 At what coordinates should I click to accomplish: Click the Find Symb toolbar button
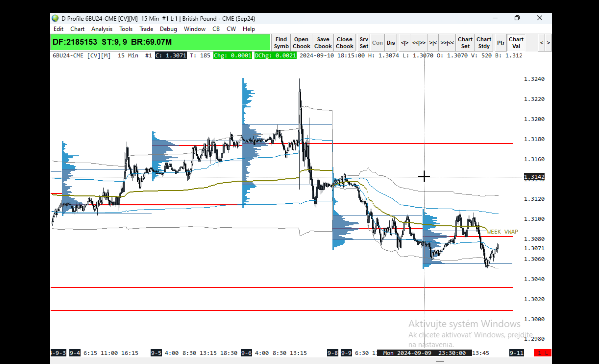pos(281,43)
